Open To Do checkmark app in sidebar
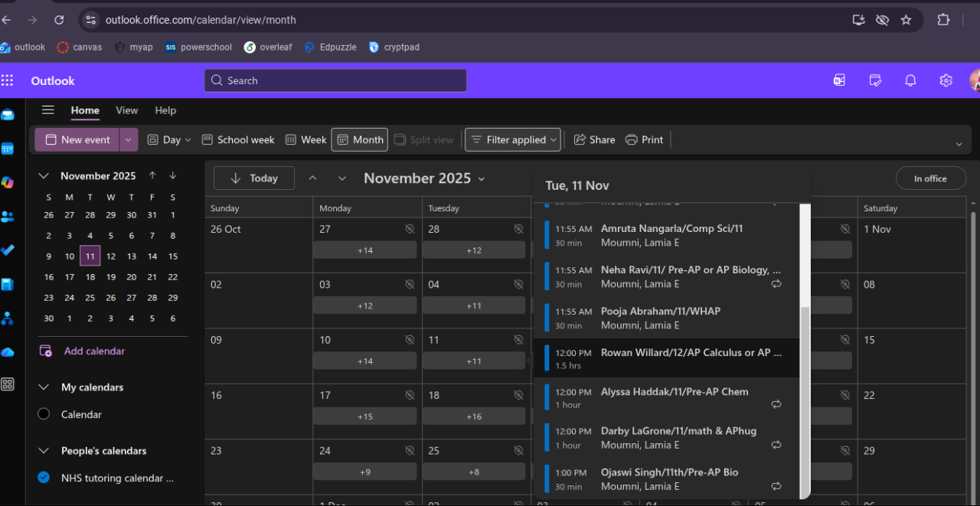This screenshot has width=980, height=506. 8,250
